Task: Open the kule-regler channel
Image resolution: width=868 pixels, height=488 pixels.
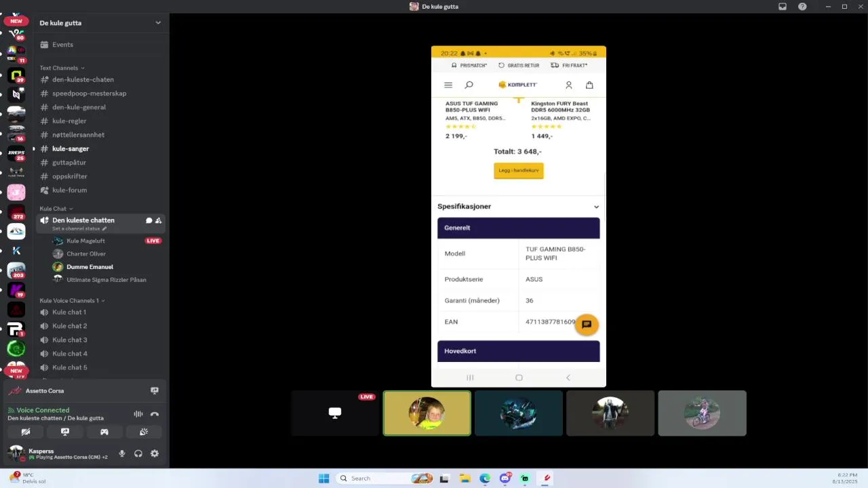Action: pos(100,121)
